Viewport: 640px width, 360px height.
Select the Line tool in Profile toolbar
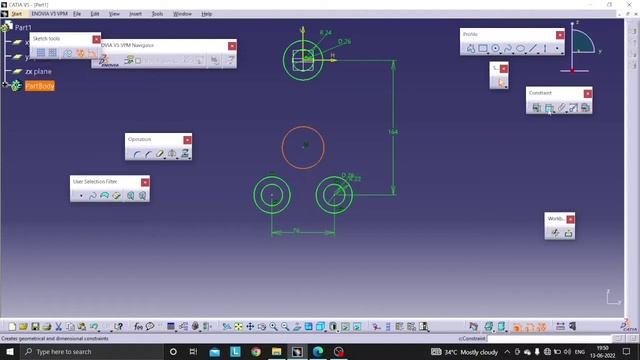click(x=533, y=49)
